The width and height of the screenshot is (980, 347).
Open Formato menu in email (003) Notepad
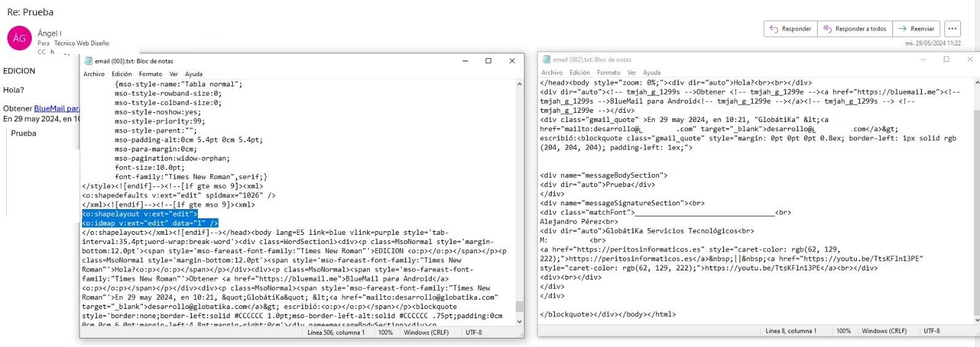(x=151, y=74)
